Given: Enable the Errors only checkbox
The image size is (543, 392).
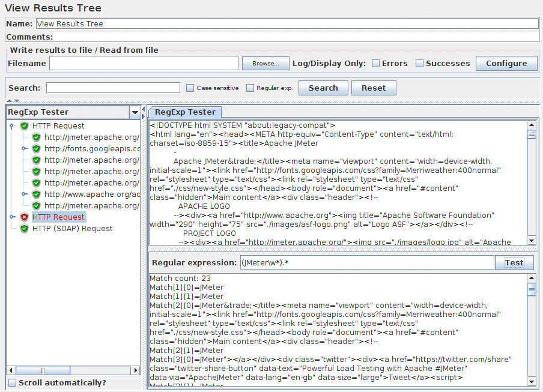Looking at the screenshot, I should click(375, 64).
